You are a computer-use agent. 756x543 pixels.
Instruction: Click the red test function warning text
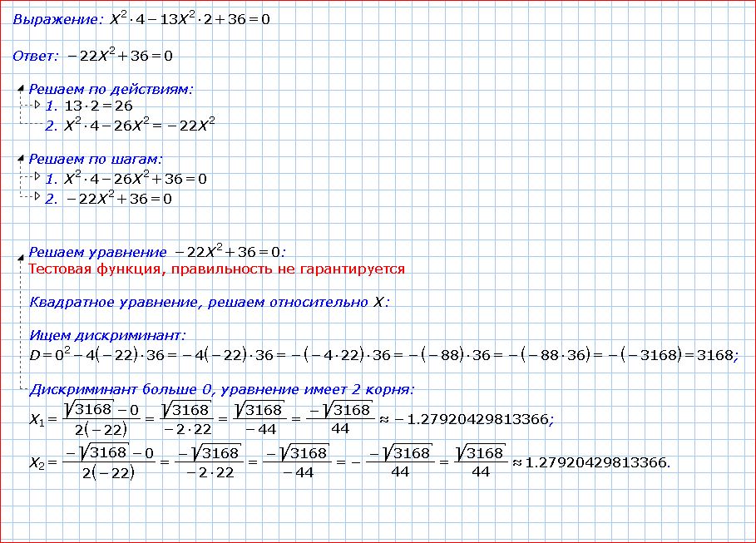[x=216, y=269]
